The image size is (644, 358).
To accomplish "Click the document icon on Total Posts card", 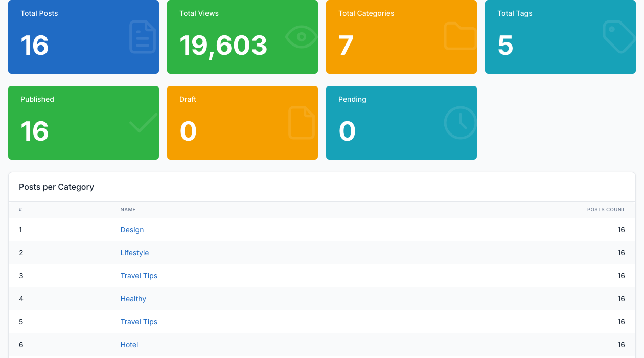I will (143, 37).
